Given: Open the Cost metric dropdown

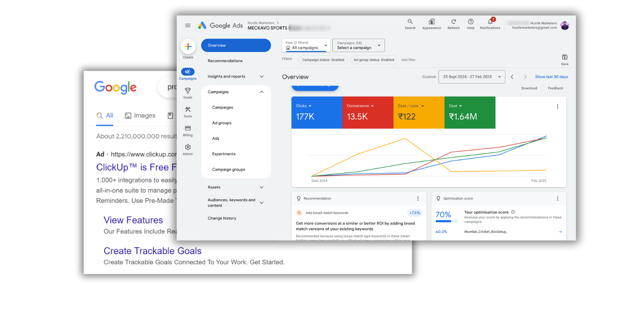Looking at the screenshot, I should point(455,106).
